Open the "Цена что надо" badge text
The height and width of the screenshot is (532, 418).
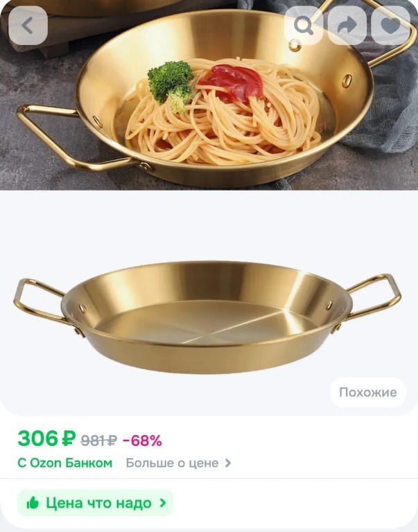click(x=98, y=503)
